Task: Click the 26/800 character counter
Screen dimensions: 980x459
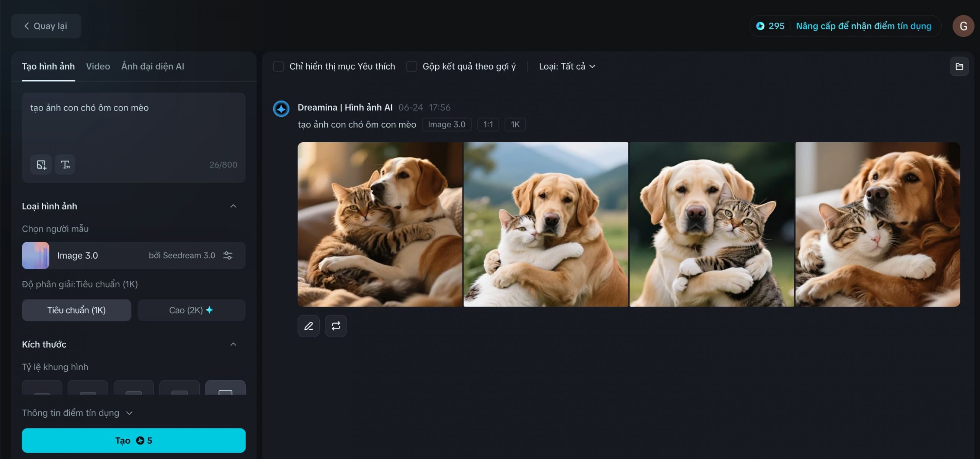Action: tap(223, 165)
